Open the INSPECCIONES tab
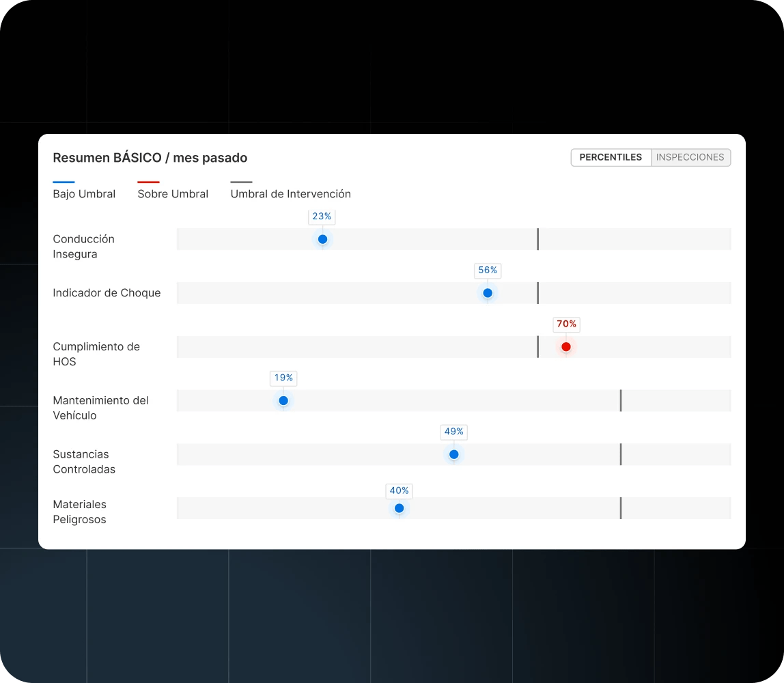Screen dimensions: 784x683 [690, 158]
